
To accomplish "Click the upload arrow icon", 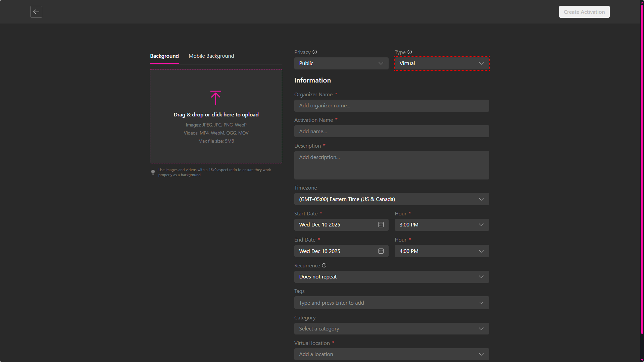I will [x=215, y=98].
